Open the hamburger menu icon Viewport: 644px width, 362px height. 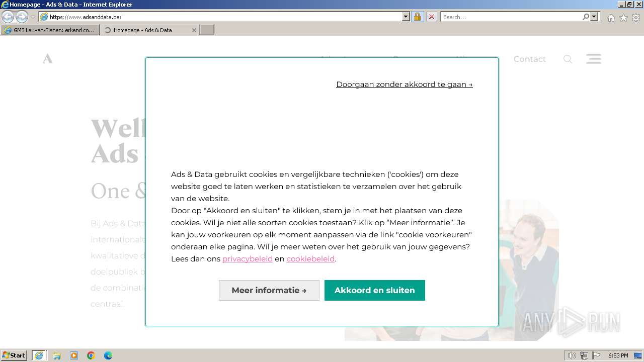(x=594, y=59)
